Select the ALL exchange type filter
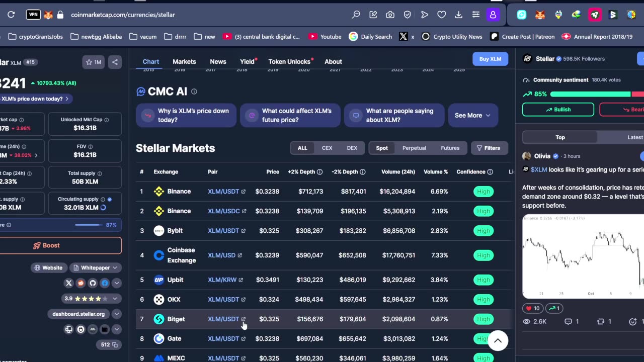The height and width of the screenshot is (362, 644). pos(302,148)
